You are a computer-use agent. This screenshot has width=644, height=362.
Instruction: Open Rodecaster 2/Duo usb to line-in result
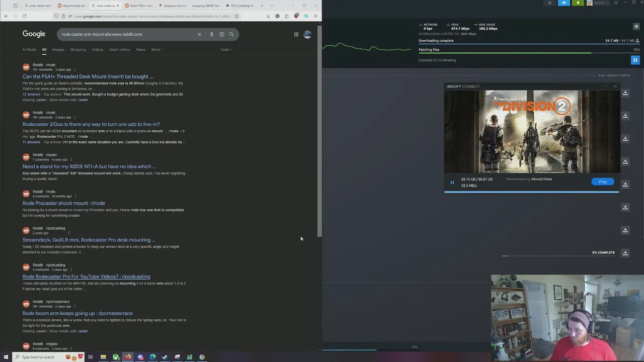click(91, 124)
